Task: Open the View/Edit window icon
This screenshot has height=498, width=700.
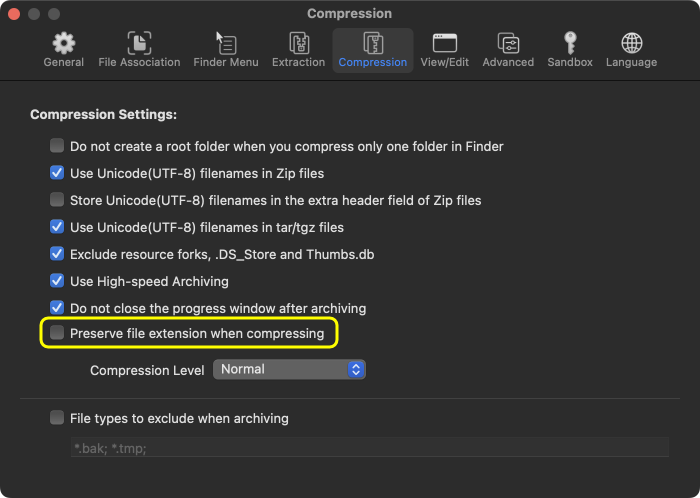Action: (444, 43)
